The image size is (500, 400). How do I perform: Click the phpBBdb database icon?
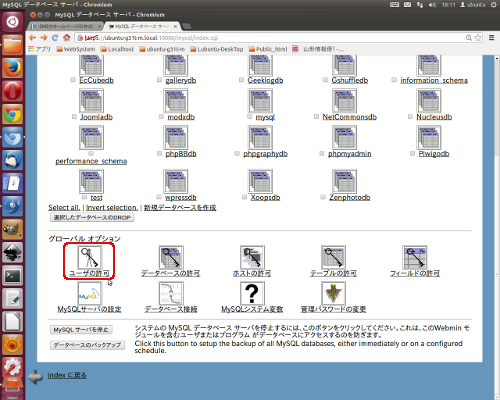176,137
